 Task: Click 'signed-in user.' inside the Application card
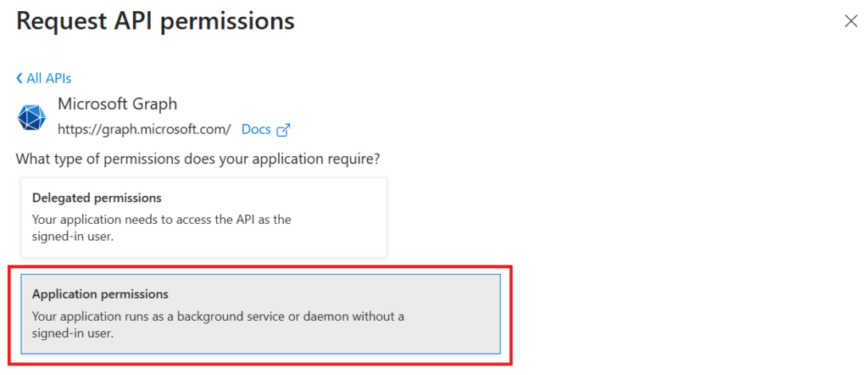pos(73,333)
